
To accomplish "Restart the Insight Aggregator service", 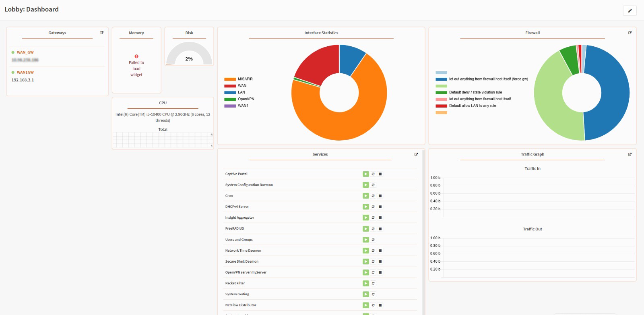I will click(x=373, y=218).
